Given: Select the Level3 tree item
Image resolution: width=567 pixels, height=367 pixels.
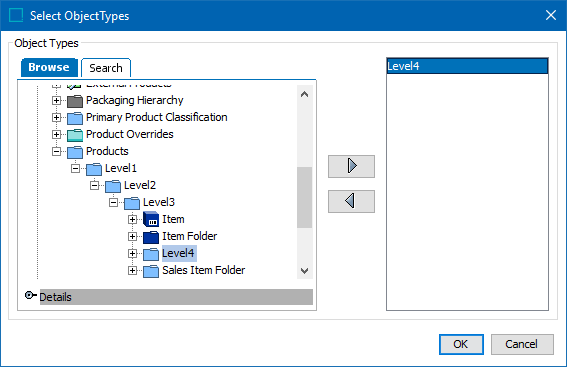Looking at the screenshot, I should 159,202.
